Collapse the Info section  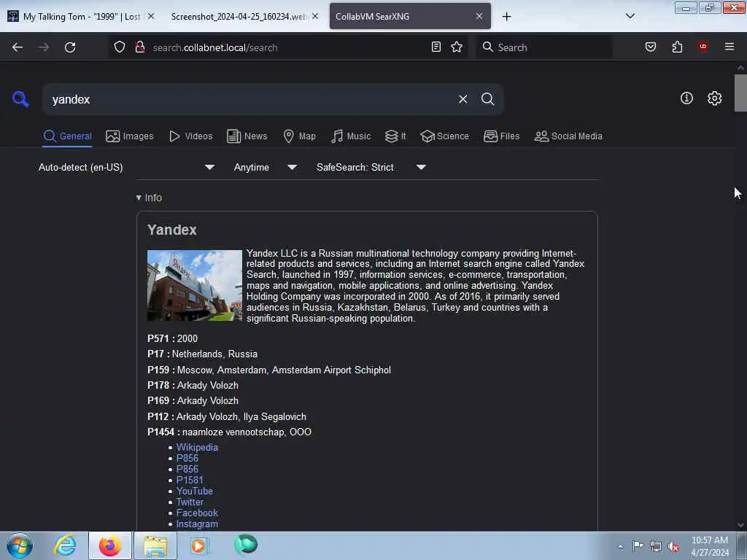pos(149,198)
